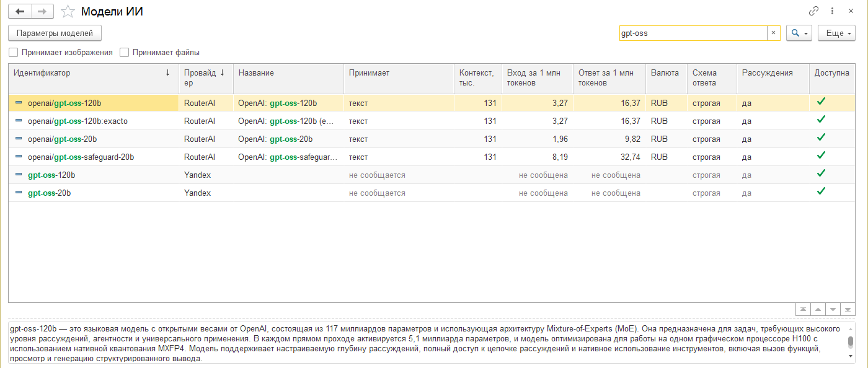Open the Еще dropdown menu
The image size is (868, 368).
[x=837, y=33]
